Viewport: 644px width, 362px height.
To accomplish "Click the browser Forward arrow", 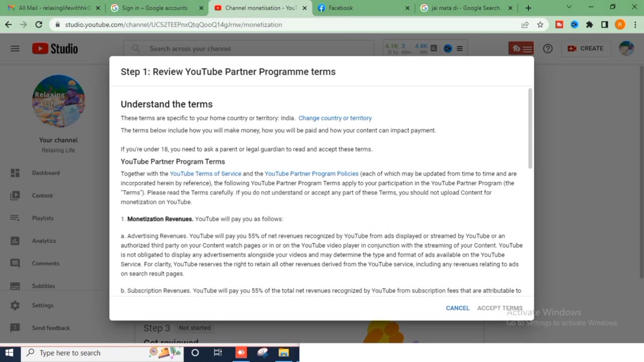I will pyautogui.click(x=23, y=24).
